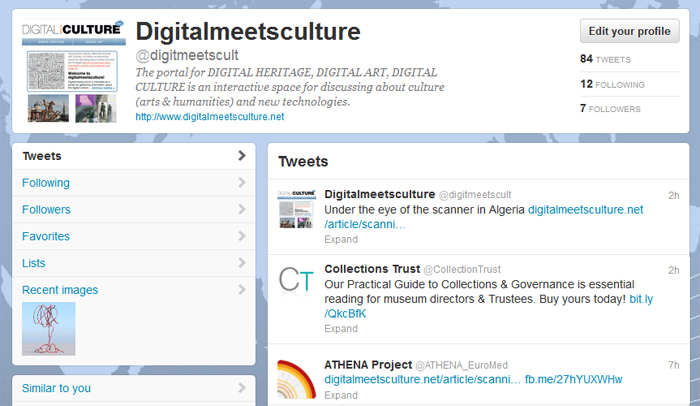Open the recent image thumbnail
The image size is (700, 406).
tap(49, 329)
